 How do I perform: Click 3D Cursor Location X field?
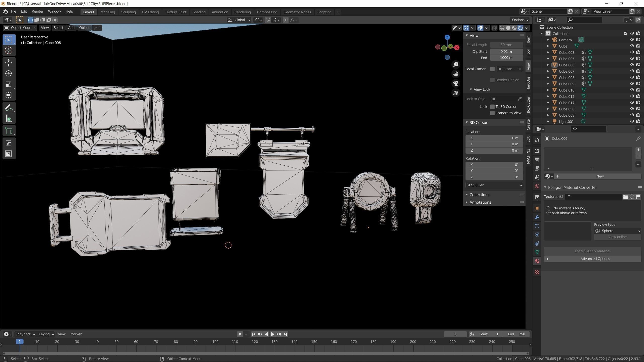click(494, 138)
